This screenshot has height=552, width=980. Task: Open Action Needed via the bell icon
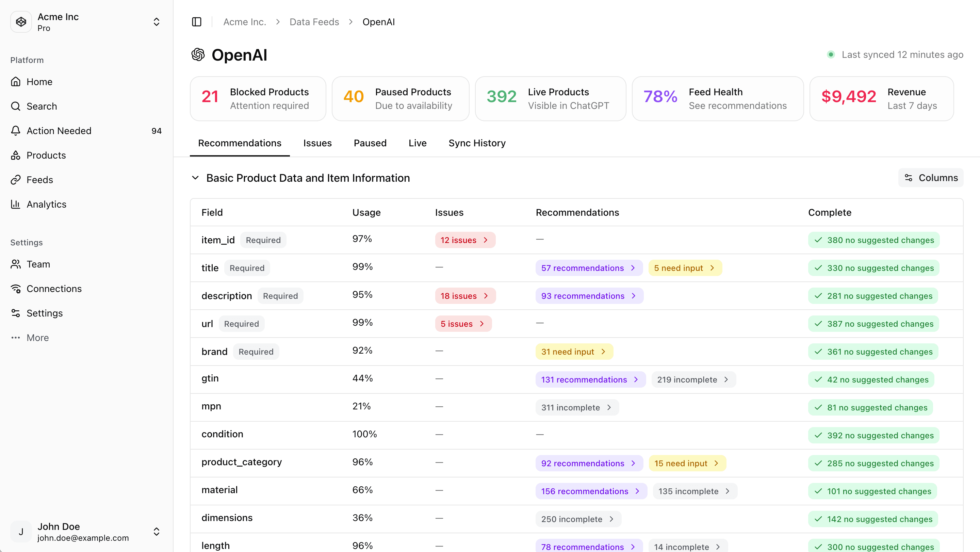16,130
